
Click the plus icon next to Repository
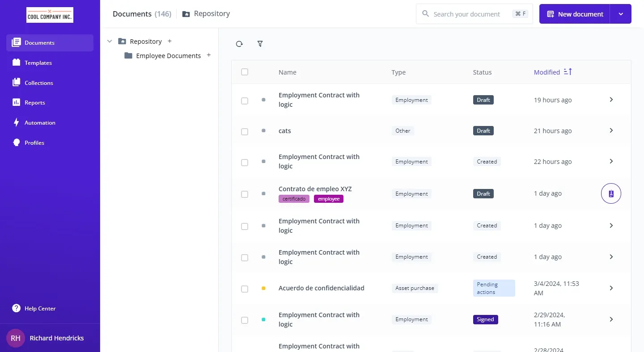pos(169,41)
